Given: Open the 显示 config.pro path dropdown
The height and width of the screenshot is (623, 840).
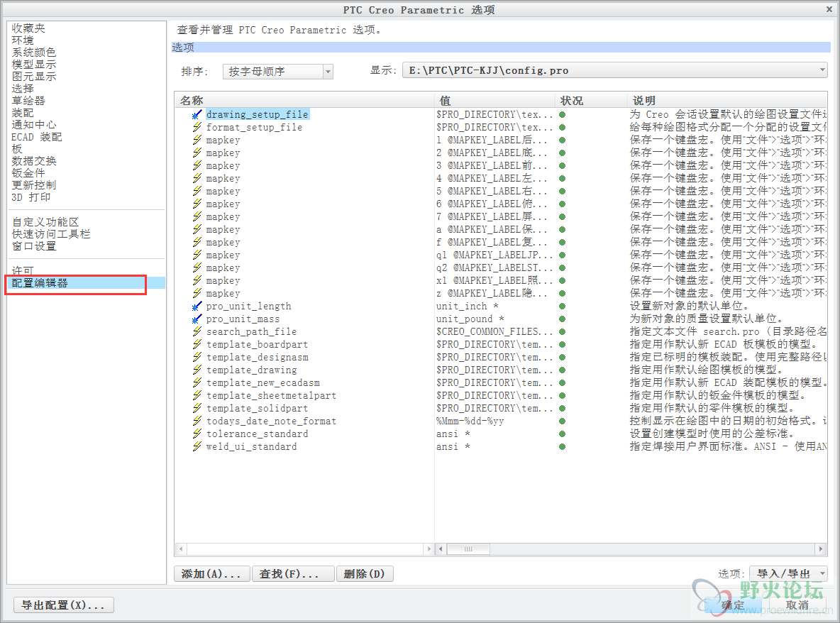Looking at the screenshot, I should 615,70.
